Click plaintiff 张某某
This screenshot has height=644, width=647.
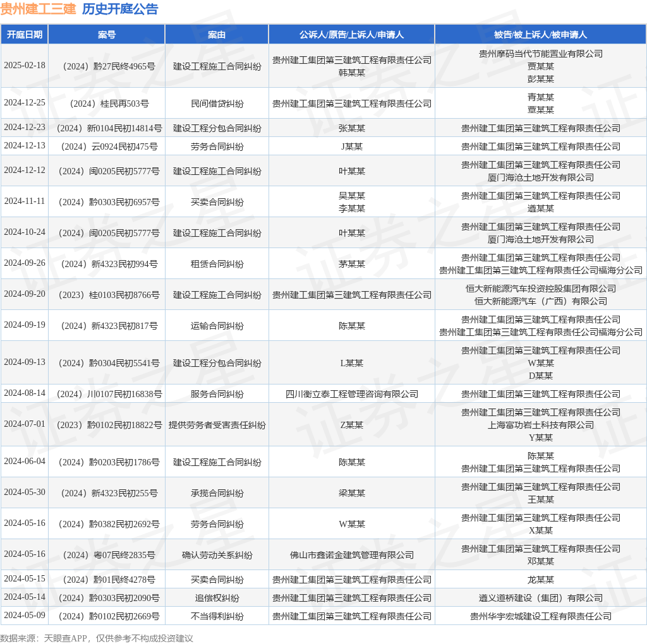[x=351, y=128]
